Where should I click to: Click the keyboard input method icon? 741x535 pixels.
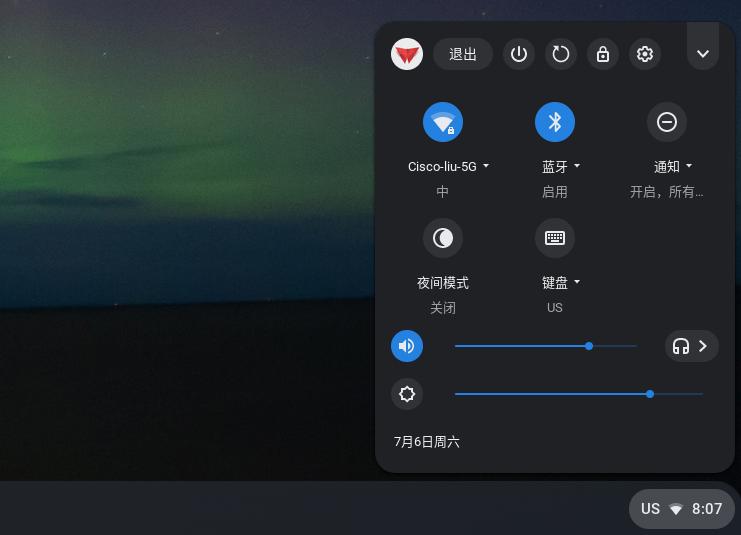tap(555, 238)
